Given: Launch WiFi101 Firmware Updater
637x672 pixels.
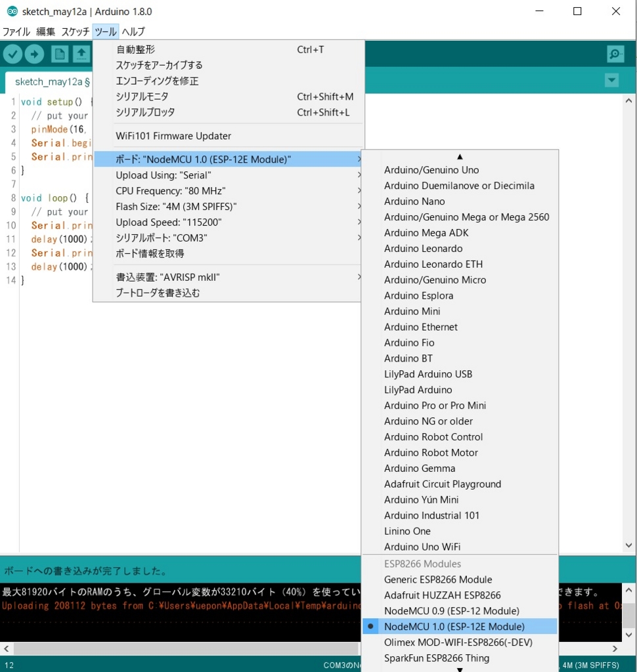Looking at the screenshot, I should [227, 136].
